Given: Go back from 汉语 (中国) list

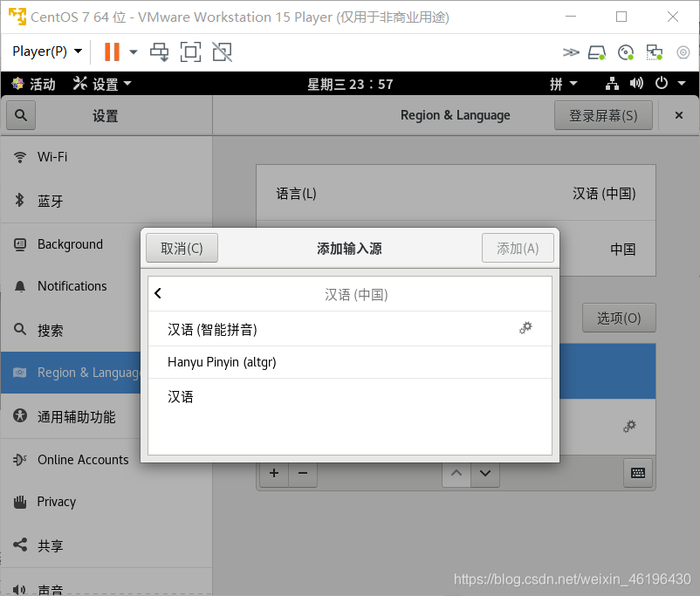Looking at the screenshot, I should (158, 293).
